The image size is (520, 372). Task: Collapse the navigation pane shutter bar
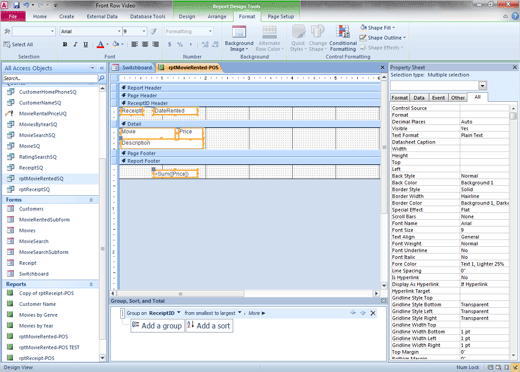(x=102, y=68)
